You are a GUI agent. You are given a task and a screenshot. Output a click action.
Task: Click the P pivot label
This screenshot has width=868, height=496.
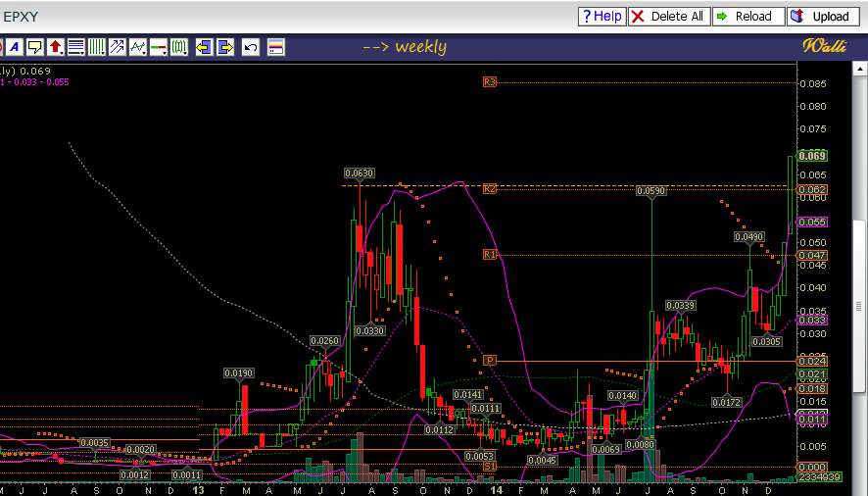coord(490,360)
